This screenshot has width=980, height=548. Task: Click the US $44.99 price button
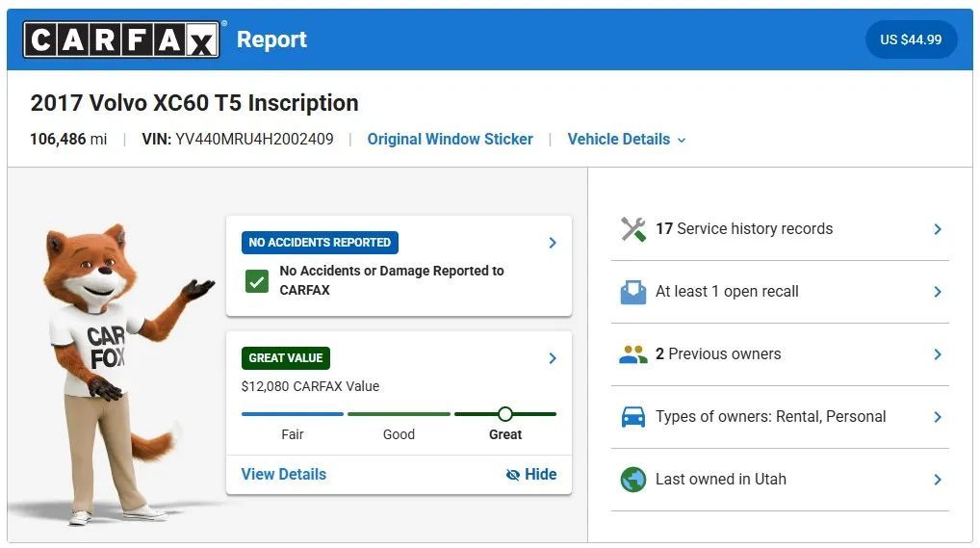911,39
